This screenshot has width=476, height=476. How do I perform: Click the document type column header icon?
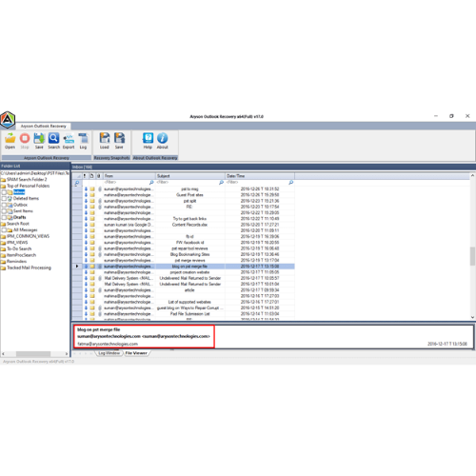pyautogui.click(x=91, y=176)
